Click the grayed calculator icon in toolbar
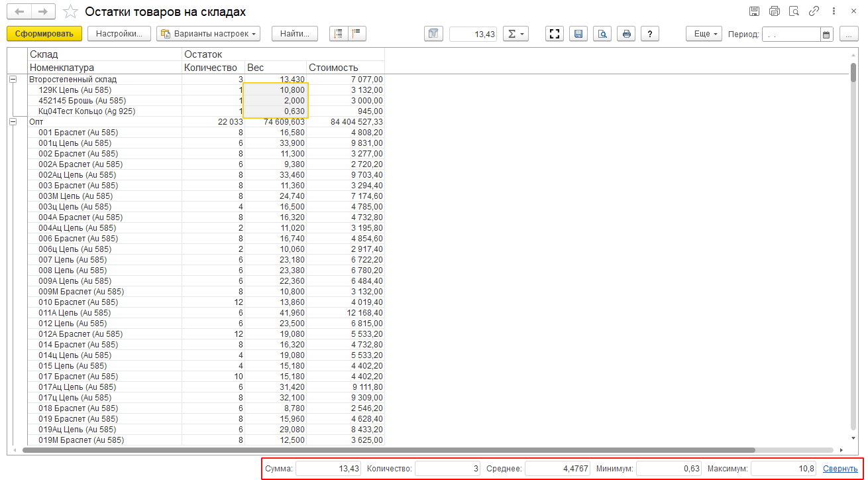The width and height of the screenshot is (868, 480). (434, 34)
